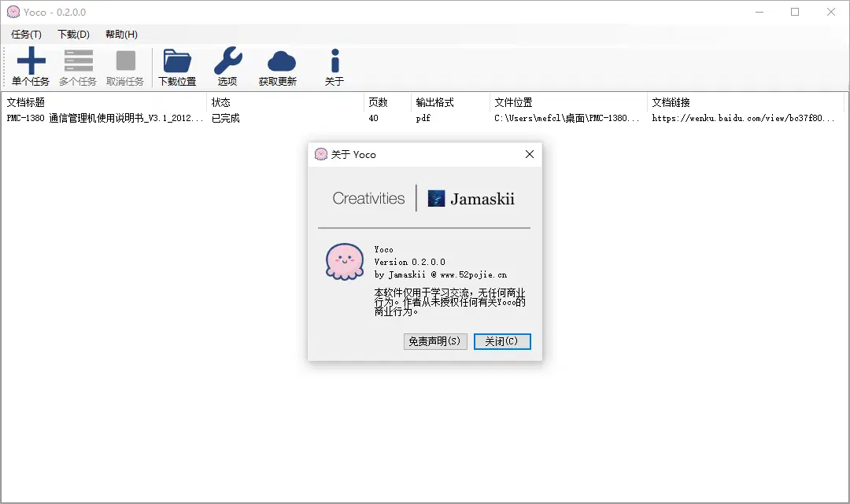Minimize the Yoco main window
850x504 pixels.
[759, 12]
